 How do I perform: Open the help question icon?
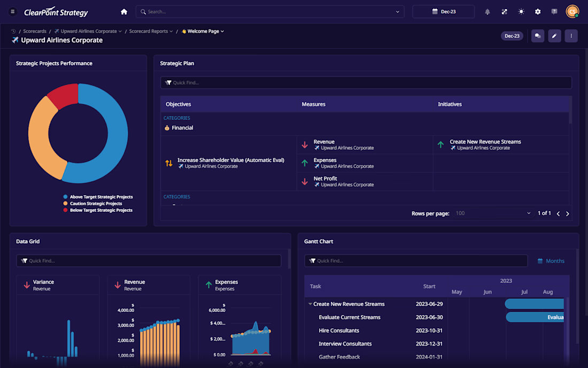pos(554,12)
